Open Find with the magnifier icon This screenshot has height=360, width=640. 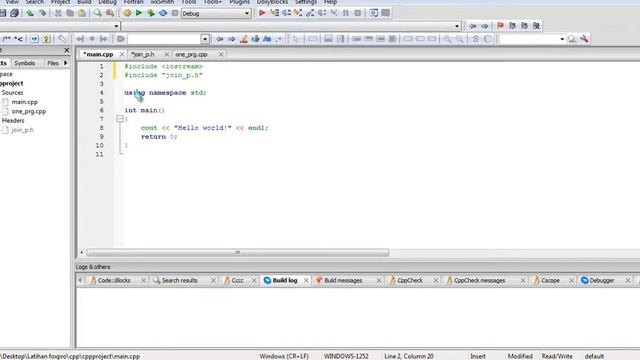[98, 13]
